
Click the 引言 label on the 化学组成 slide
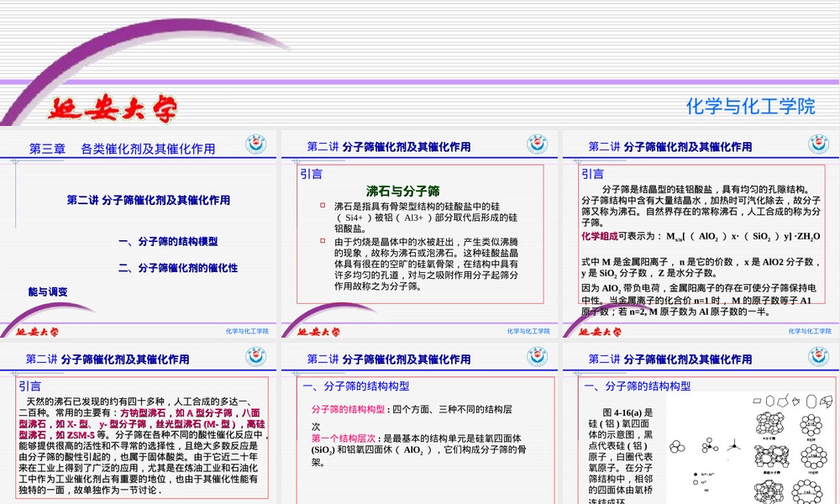point(592,174)
